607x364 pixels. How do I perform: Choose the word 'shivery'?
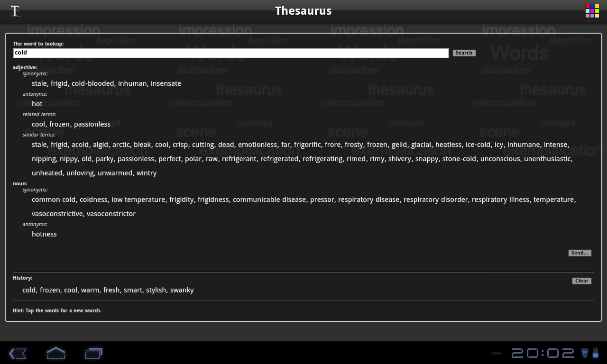400,159
